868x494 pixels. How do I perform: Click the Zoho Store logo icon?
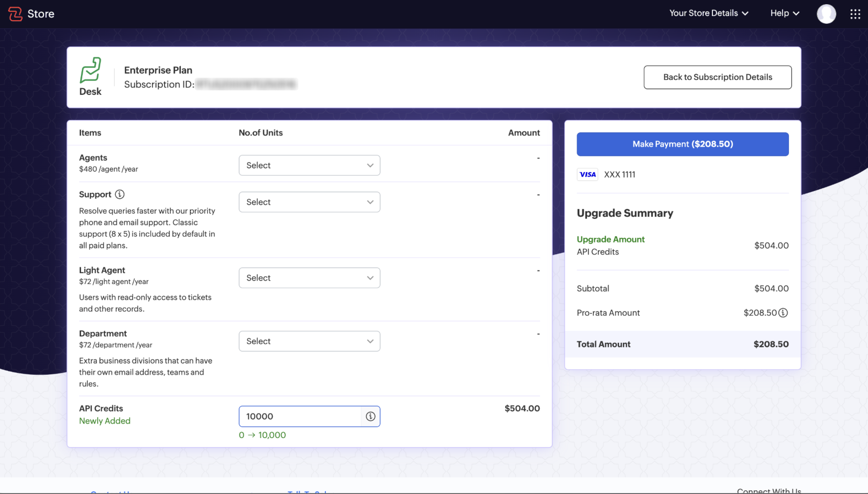pos(15,14)
